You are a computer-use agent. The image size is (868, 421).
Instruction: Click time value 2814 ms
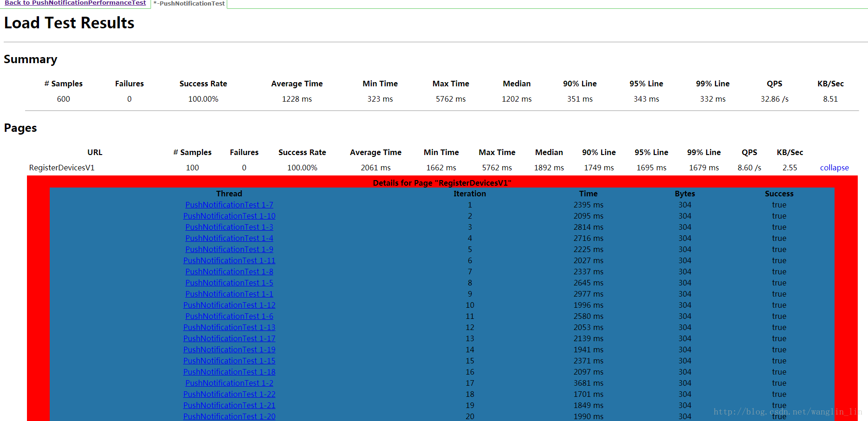pos(588,227)
